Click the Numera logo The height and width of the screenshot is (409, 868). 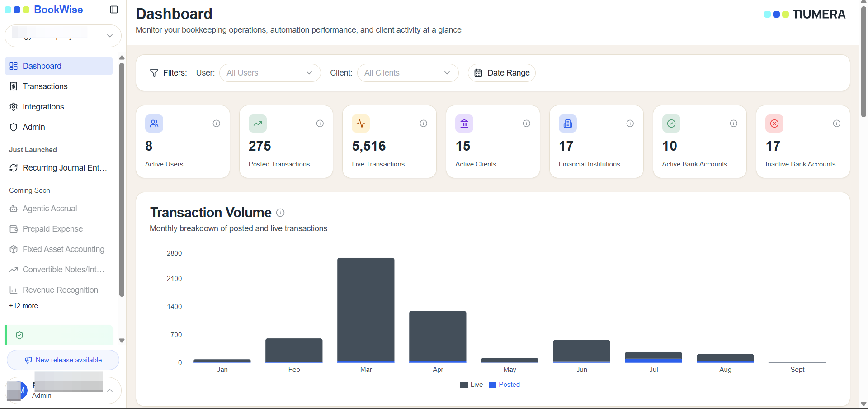pyautogui.click(x=805, y=14)
